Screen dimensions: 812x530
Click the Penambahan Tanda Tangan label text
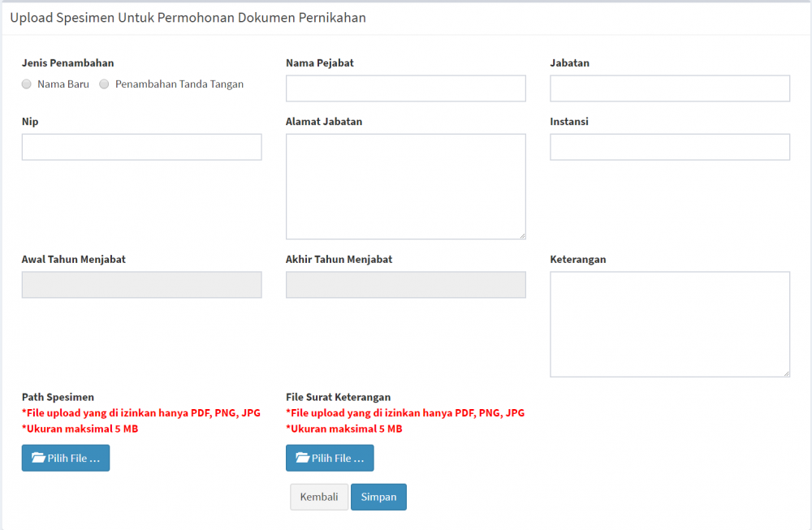click(179, 84)
